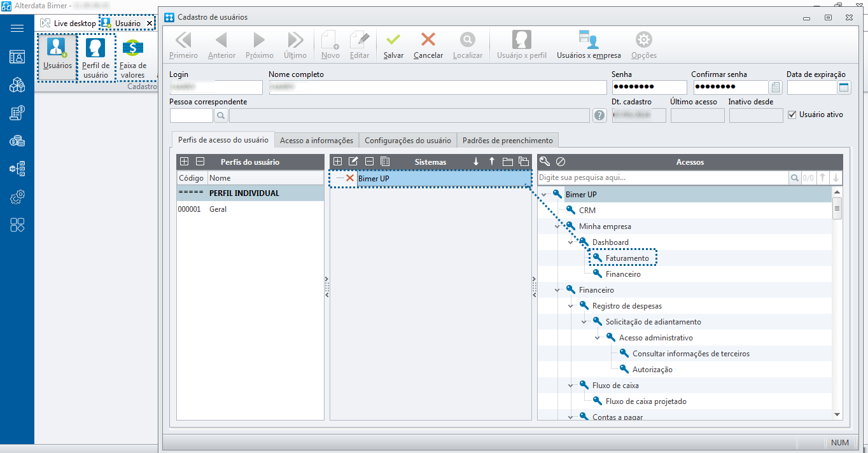This screenshot has height=453, width=868.
Task: Click the Editar toolbar button
Action: click(360, 46)
